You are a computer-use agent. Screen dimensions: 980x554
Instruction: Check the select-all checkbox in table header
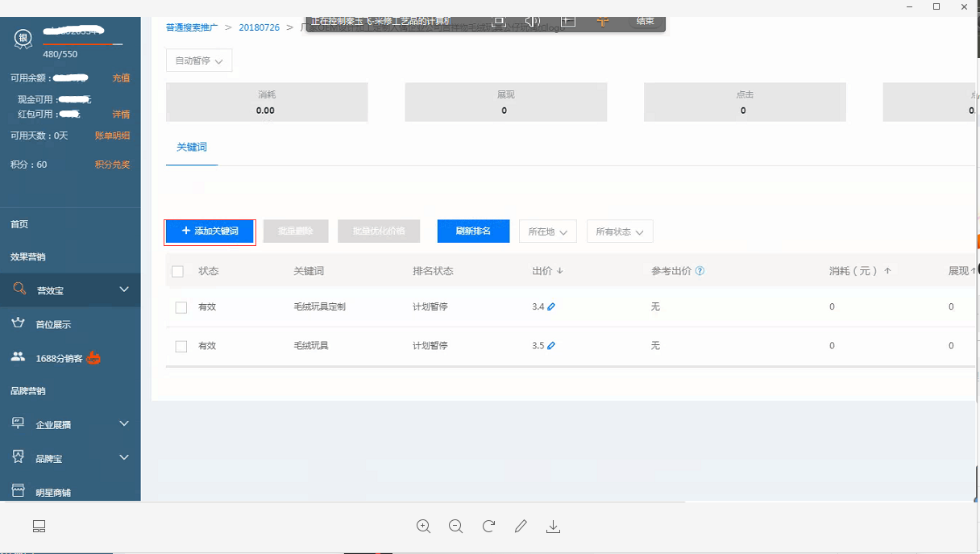point(178,272)
